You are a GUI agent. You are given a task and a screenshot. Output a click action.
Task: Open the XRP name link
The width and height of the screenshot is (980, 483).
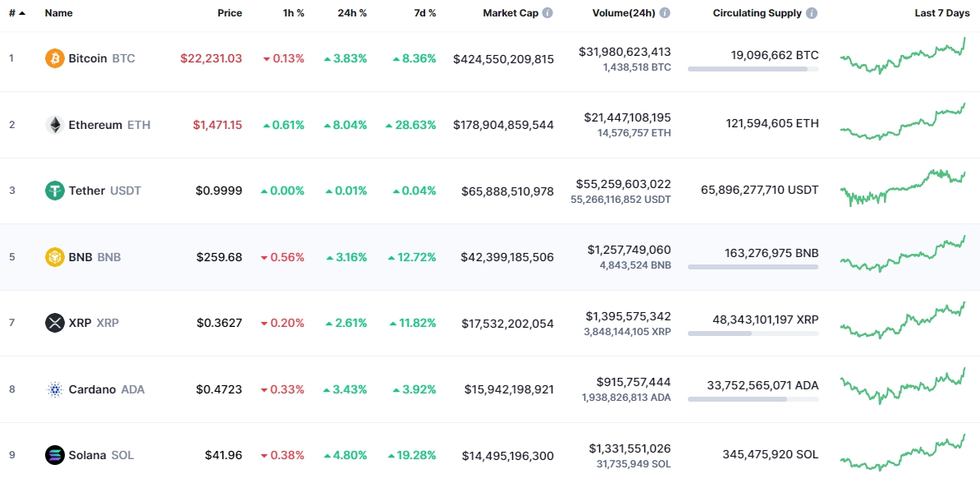[x=94, y=323]
